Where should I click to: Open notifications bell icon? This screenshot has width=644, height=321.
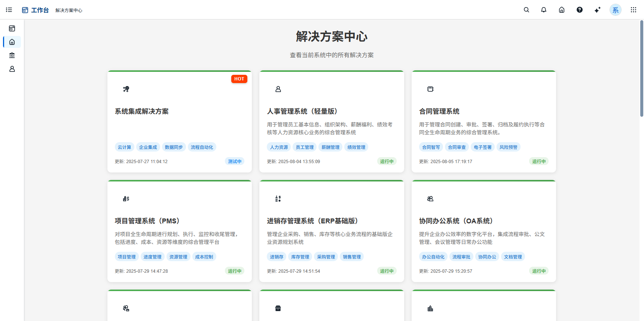[544, 10]
